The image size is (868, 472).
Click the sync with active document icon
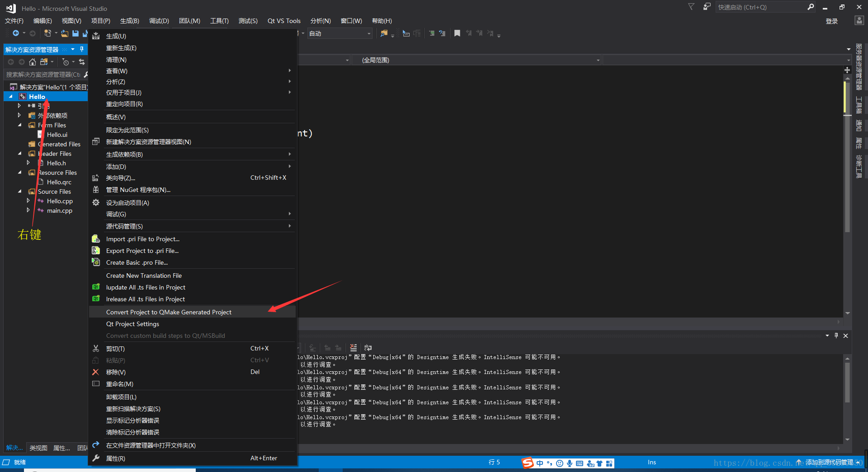pos(82,62)
